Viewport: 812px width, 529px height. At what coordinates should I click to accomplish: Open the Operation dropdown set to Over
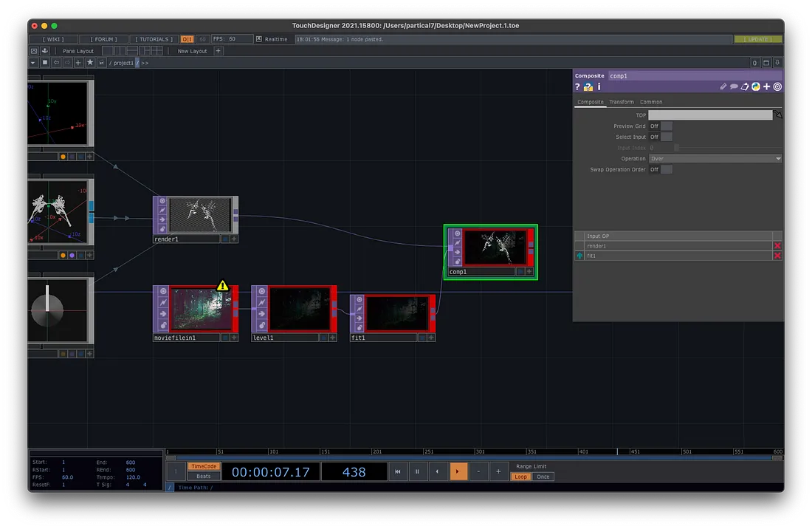point(715,159)
